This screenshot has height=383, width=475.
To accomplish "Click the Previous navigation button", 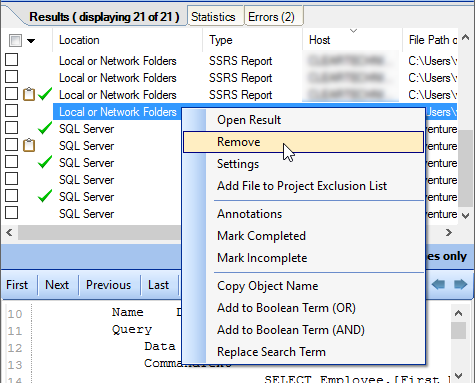I will point(108,285).
